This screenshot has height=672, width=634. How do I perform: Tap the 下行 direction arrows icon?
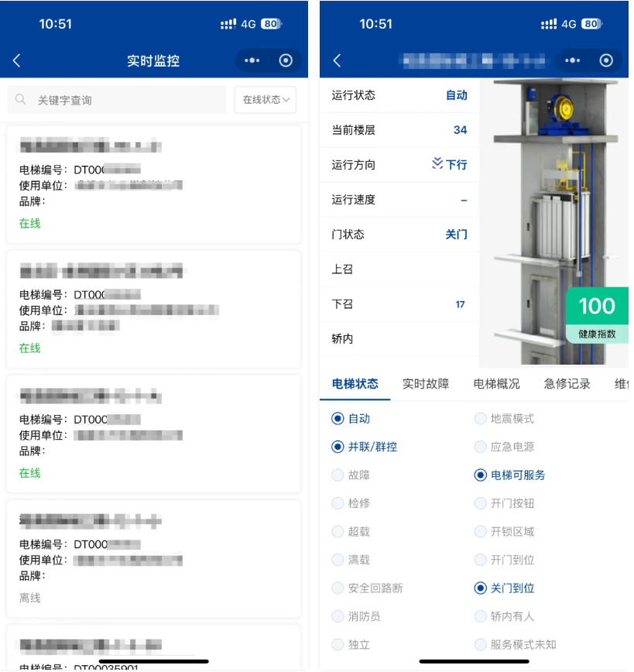pyautogui.click(x=437, y=164)
